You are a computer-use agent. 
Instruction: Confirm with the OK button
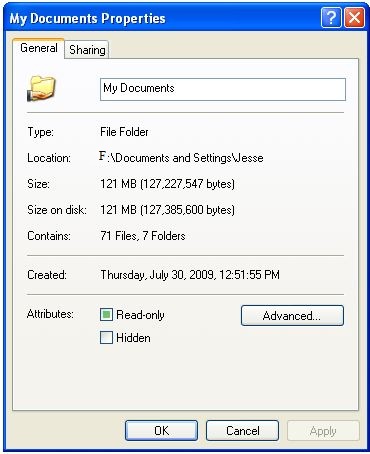pos(161,431)
